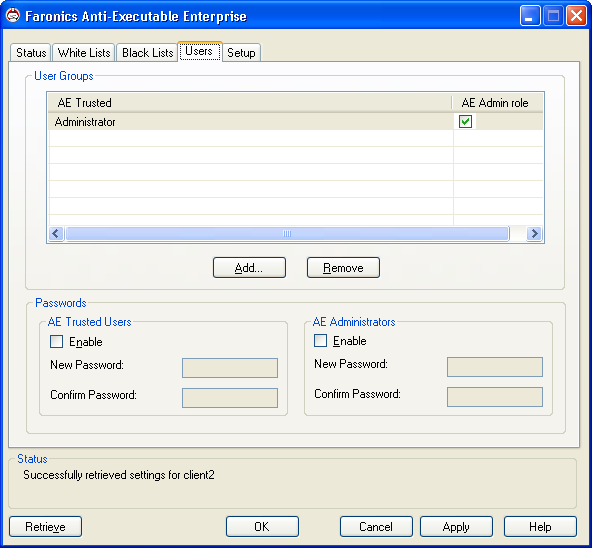This screenshot has height=548, width=592.
Task: Open the Black Lists tab
Action: click(x=147, y=52)
